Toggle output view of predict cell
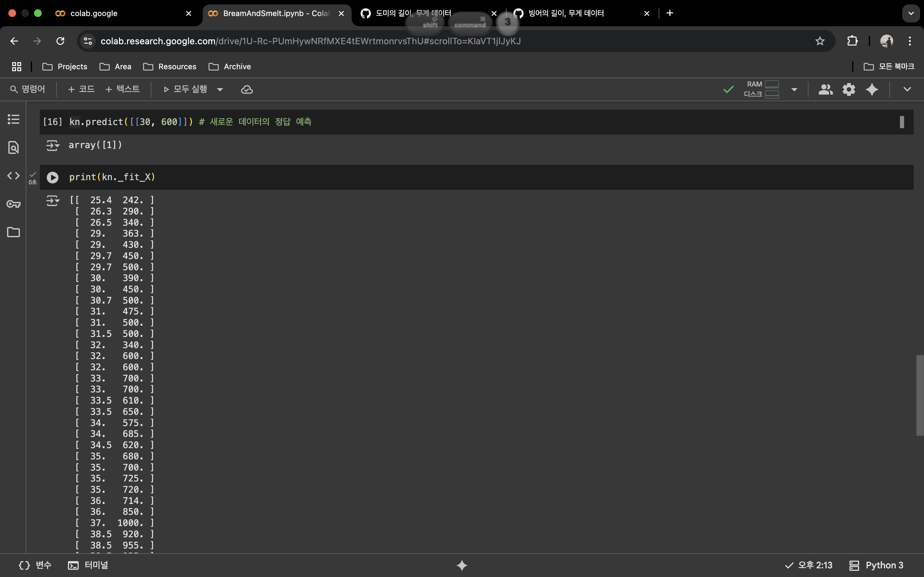924x577 pixels. click(53, 146)
